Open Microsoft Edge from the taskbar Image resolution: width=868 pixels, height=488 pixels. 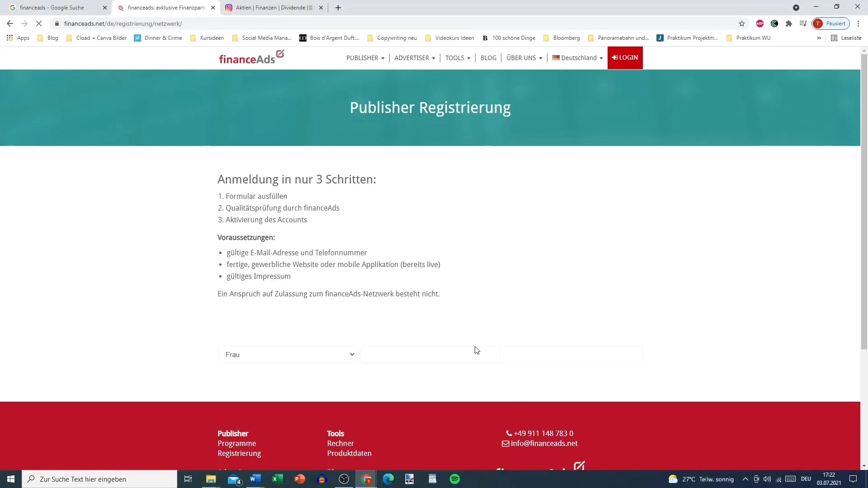[388, 479]
